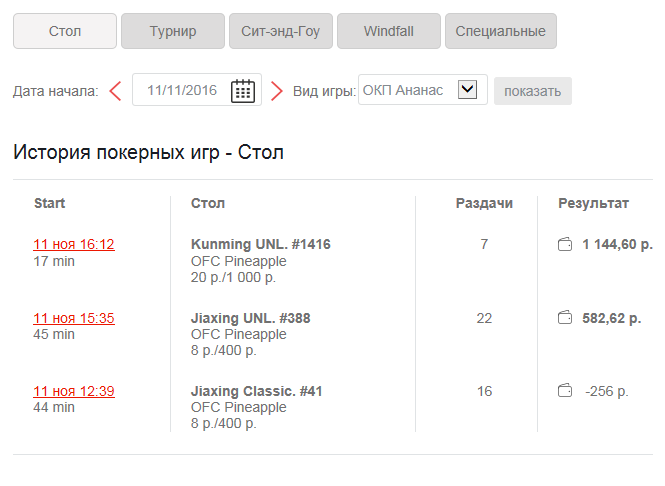Open the Windfall tab

pos(389,31)
